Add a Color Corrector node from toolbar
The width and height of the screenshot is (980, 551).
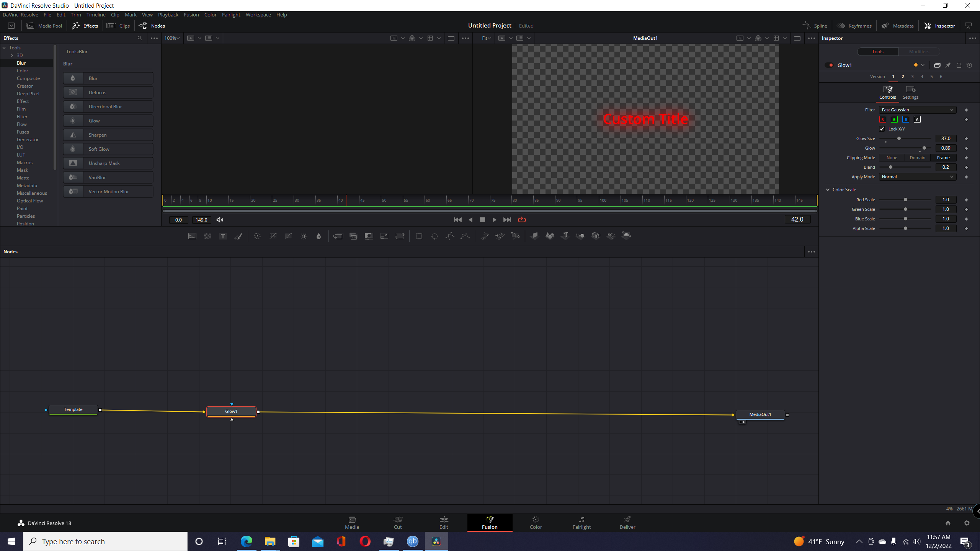pyautogui.click(x=257, y=236)
